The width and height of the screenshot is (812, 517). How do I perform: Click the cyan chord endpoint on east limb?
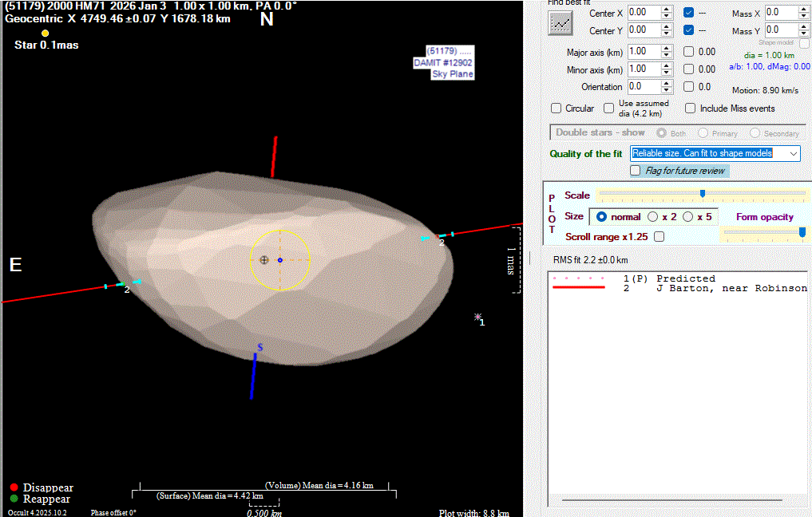pos(123,283)
